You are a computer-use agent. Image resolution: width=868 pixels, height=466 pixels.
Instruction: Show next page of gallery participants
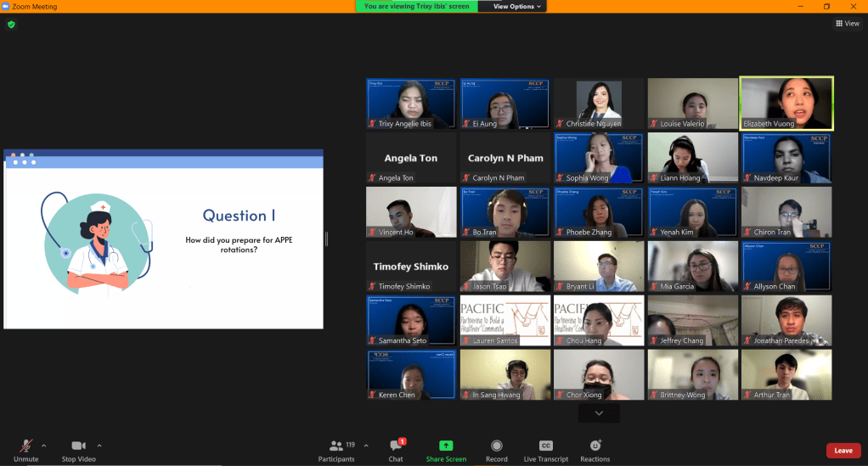point(599,413)
